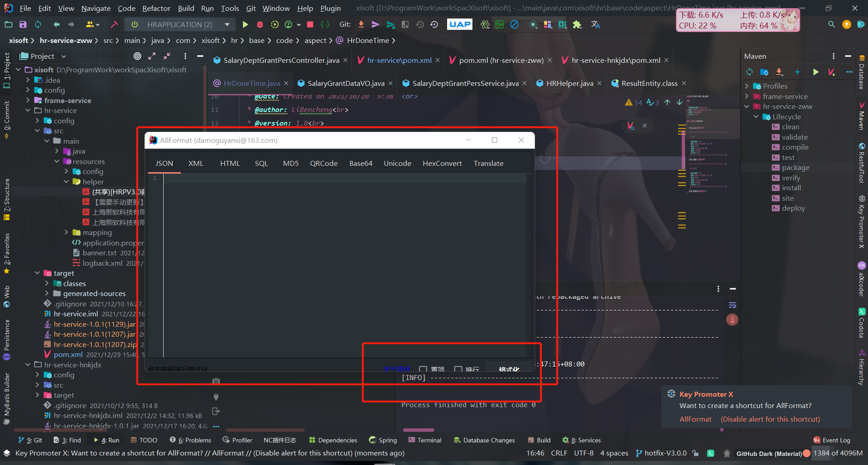
Task: Open the Refactor menu
Action: click(156, 8)
